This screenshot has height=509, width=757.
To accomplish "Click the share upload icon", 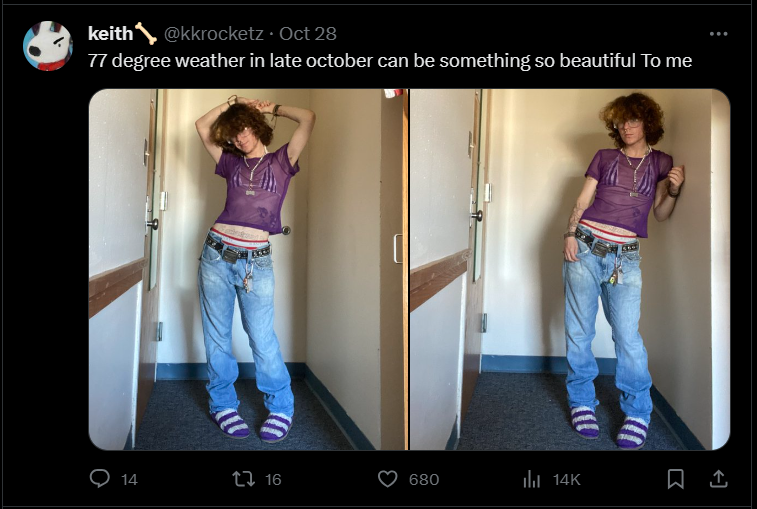I will (x=718, y=479).
